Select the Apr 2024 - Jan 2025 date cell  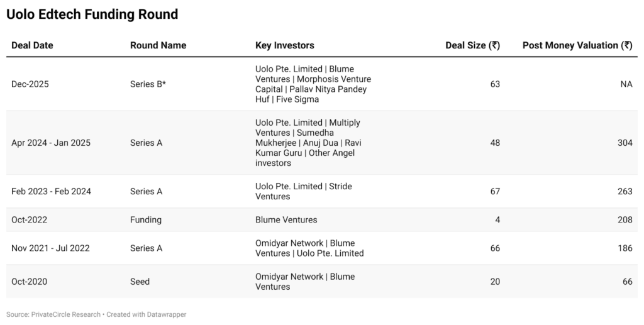51,143
